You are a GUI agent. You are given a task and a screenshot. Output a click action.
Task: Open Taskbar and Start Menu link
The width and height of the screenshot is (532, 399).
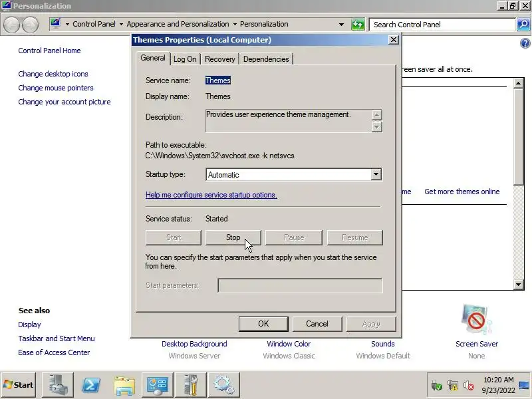point(57,338)
